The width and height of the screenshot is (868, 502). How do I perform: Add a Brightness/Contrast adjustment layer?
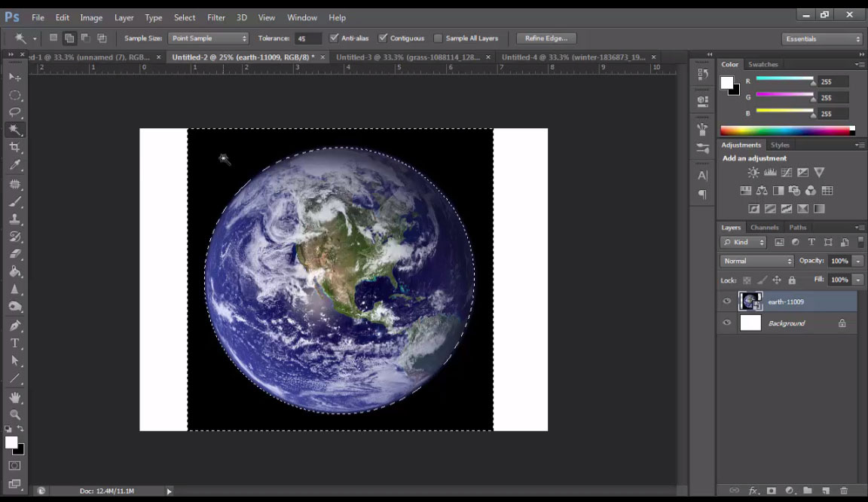click(751, 172)
